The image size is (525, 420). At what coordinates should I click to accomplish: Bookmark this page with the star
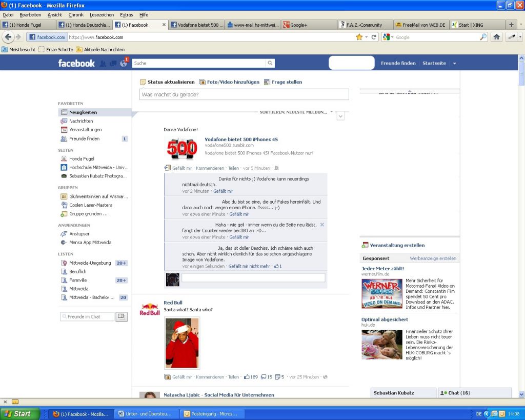pyautogui.click(x=359, y=37)
